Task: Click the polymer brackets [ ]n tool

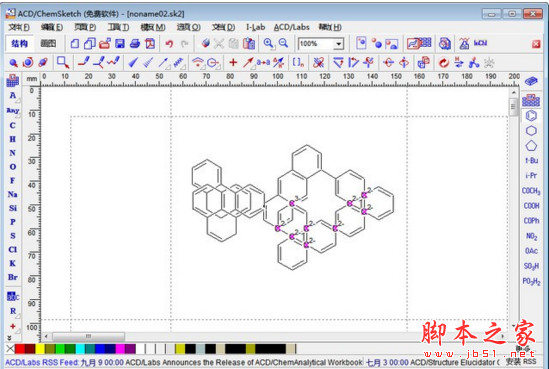Action: pos(298,63)
